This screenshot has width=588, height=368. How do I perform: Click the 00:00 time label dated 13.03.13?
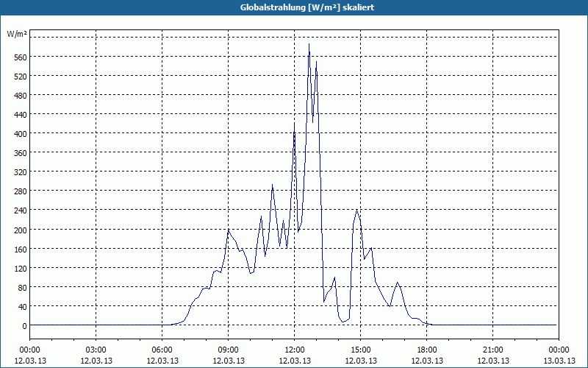(559, 350)
